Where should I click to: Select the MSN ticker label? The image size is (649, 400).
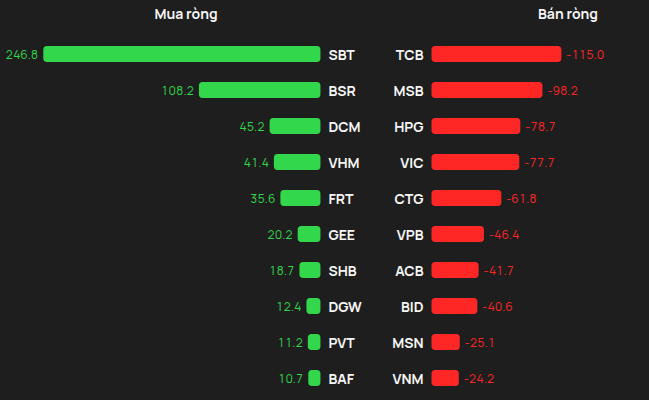point(408,343)
